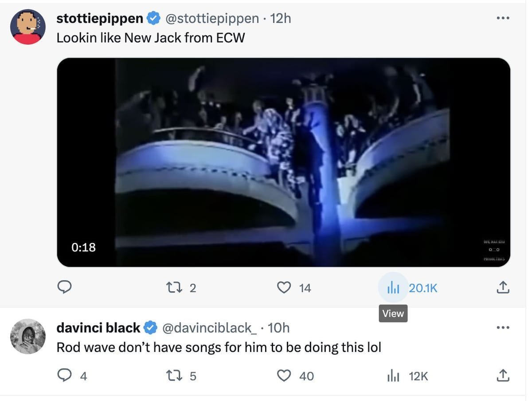Play the 0:18 video

pos(284,162)
